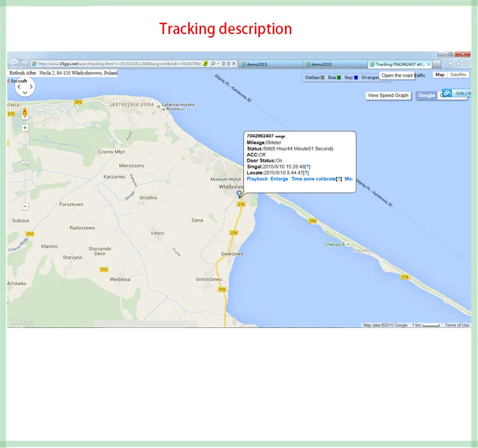Screen dimensions: 478x448
Task: Switch map view to Satellite mode
Action: pos(458,75)
